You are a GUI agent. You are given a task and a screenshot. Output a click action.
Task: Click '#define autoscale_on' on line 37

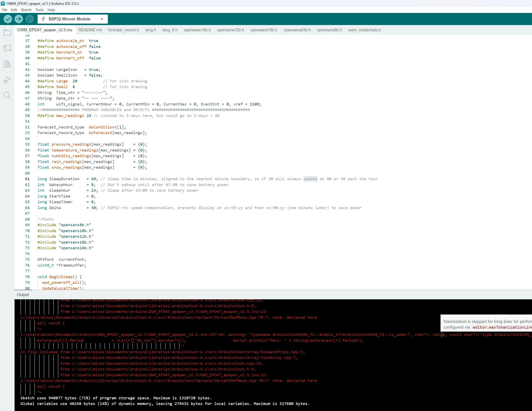coord(61,41)
